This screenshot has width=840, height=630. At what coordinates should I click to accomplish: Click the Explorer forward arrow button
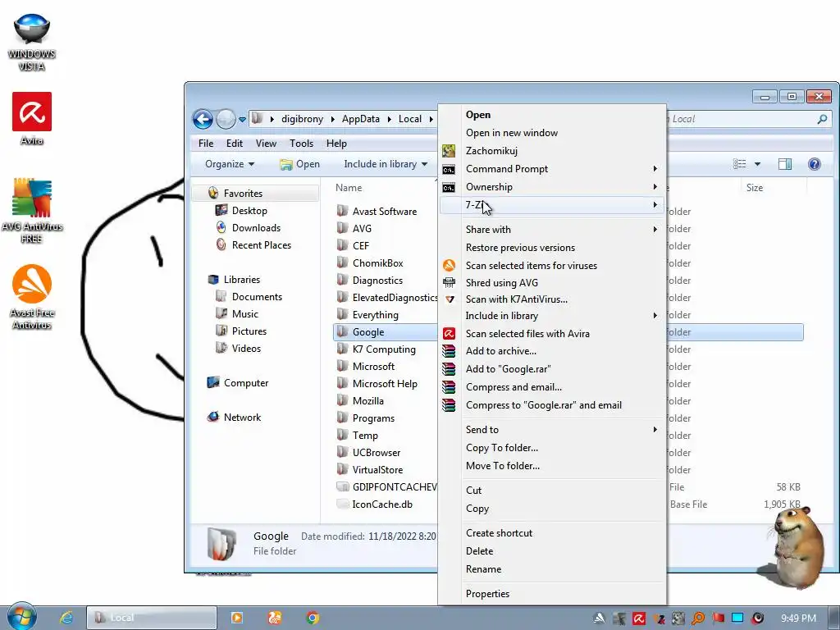point(226,119)
